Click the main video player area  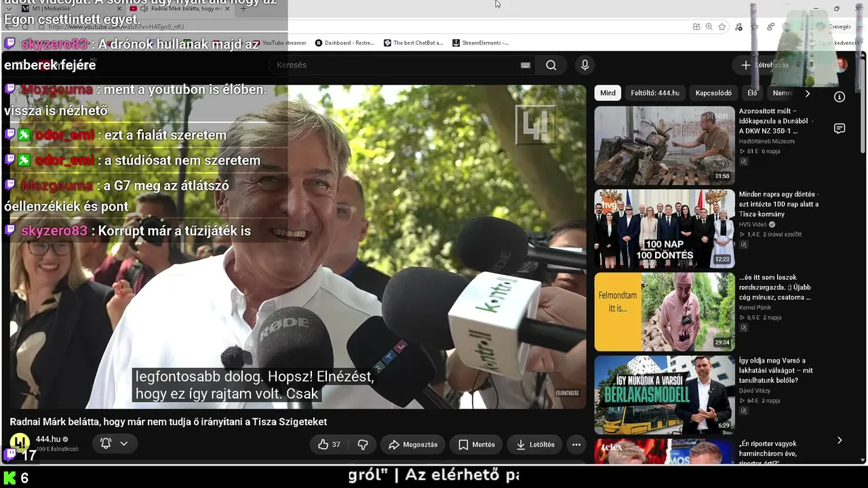click(x=298, y=247)
